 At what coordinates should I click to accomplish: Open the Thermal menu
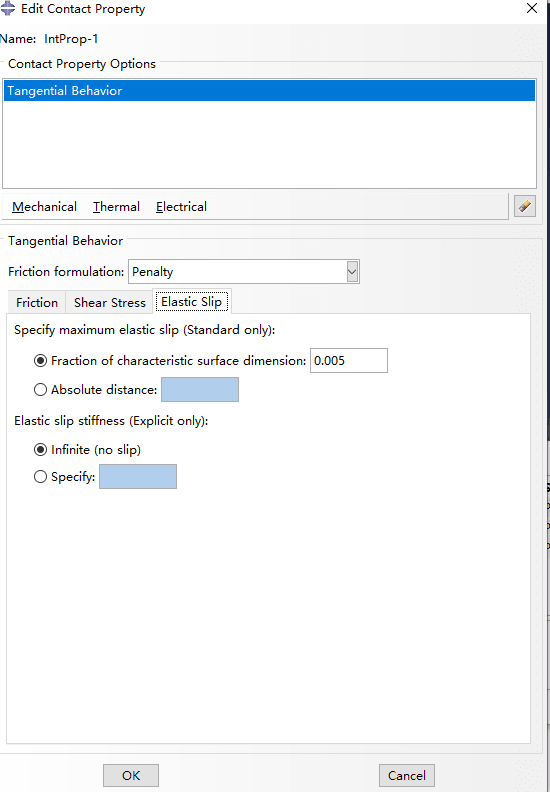[116, 207]
